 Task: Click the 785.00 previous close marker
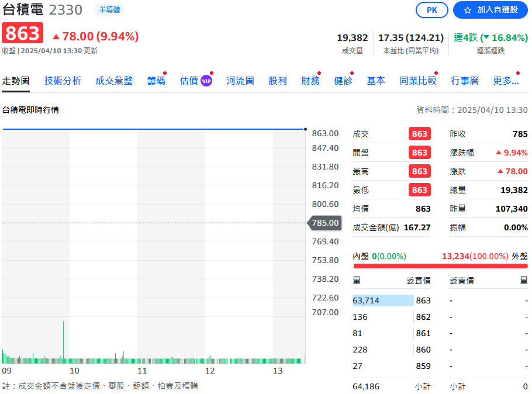tap(324, 223)
